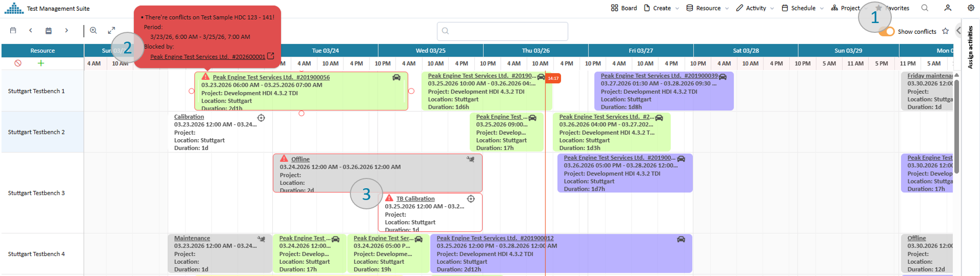Image resolution: width=980 pixels, height=276 pixels.
Task: Click in the schedule search field
Action: click(502, 31)
